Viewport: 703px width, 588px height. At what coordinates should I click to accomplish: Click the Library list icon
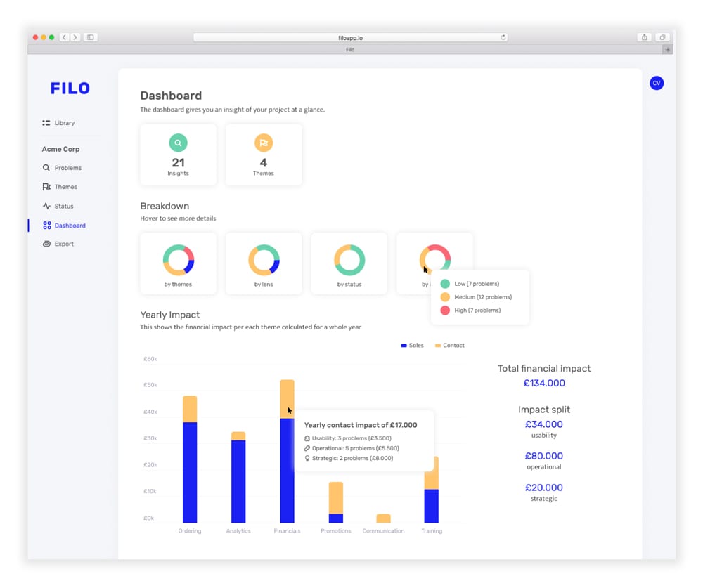pos(46,123)
